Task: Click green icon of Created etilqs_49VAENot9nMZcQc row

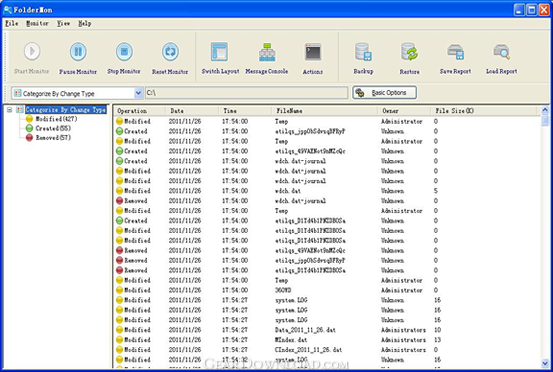Action: click(120, 151)
